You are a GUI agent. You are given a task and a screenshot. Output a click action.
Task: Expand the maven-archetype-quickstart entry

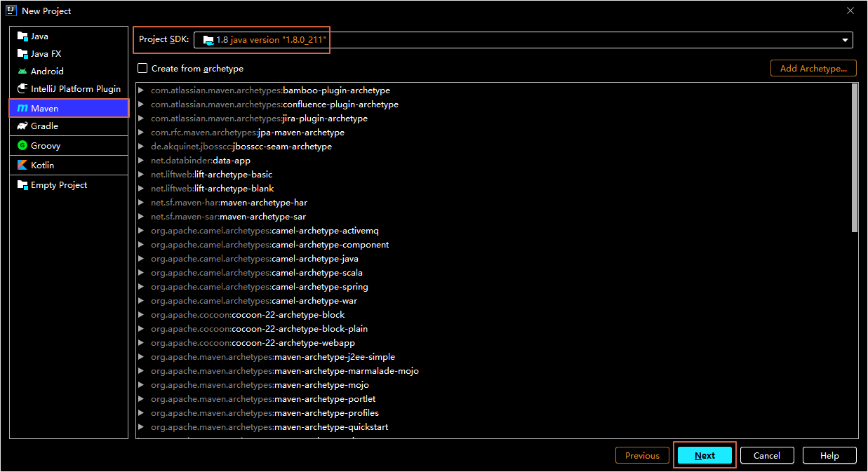point(142,427)
